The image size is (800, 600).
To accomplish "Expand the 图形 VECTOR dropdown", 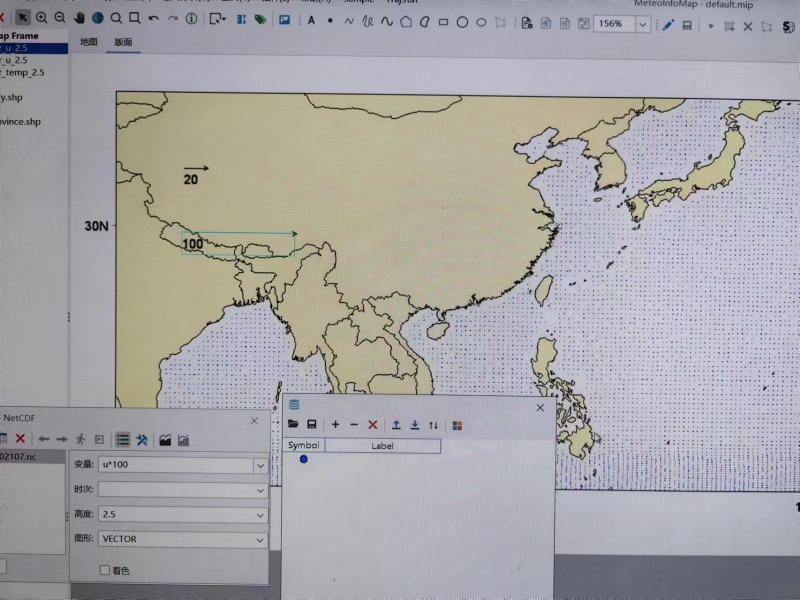I will [260, 539].
